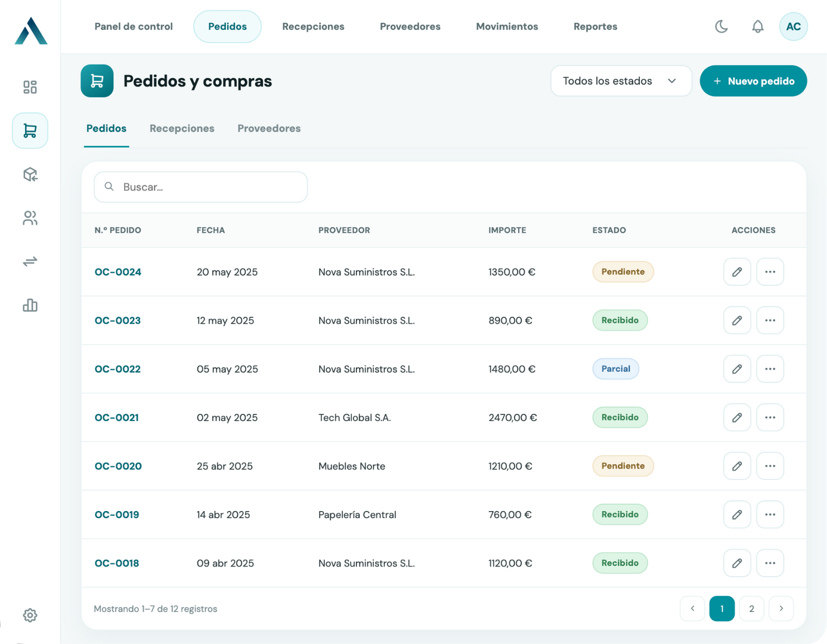Image resolution: width=827 pixels, height=644 pixels.
Task: Click the Nuevo pedido button
Action: 754,81
